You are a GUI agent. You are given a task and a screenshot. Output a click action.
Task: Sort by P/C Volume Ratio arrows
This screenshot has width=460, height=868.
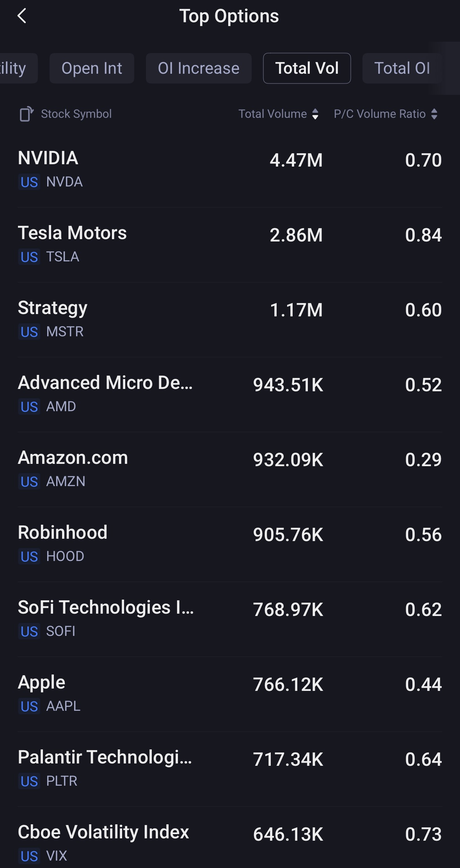pos(434,114)
